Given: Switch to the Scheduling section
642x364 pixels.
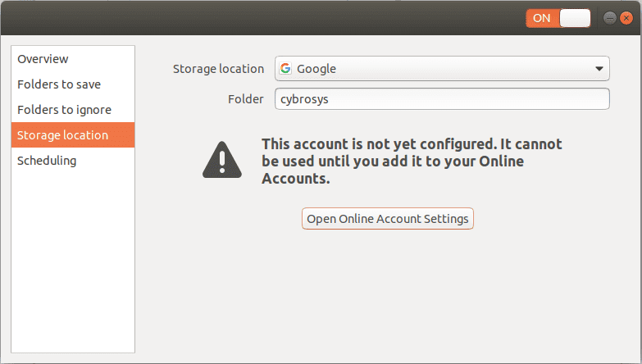Looking at the screenshot, I should (x=47, y=161).
